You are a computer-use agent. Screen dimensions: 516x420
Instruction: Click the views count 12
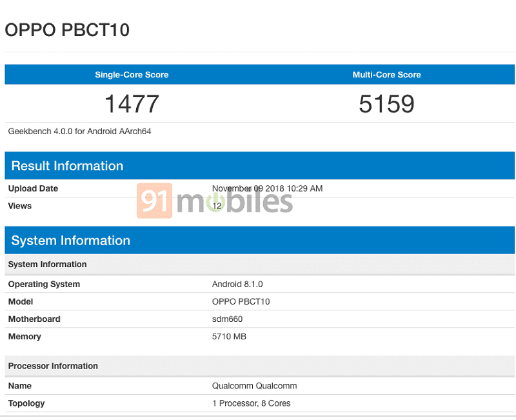point(217,206)
